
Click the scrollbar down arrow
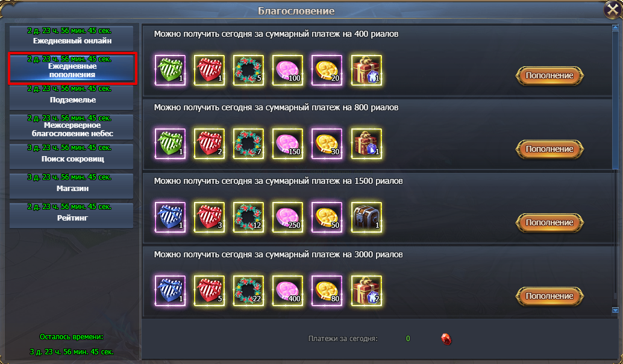[615, 310]
